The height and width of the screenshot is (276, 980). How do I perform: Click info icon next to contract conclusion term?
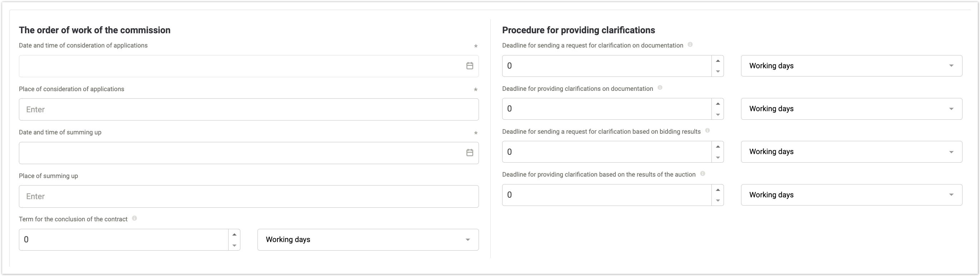[x=134, y=218]
